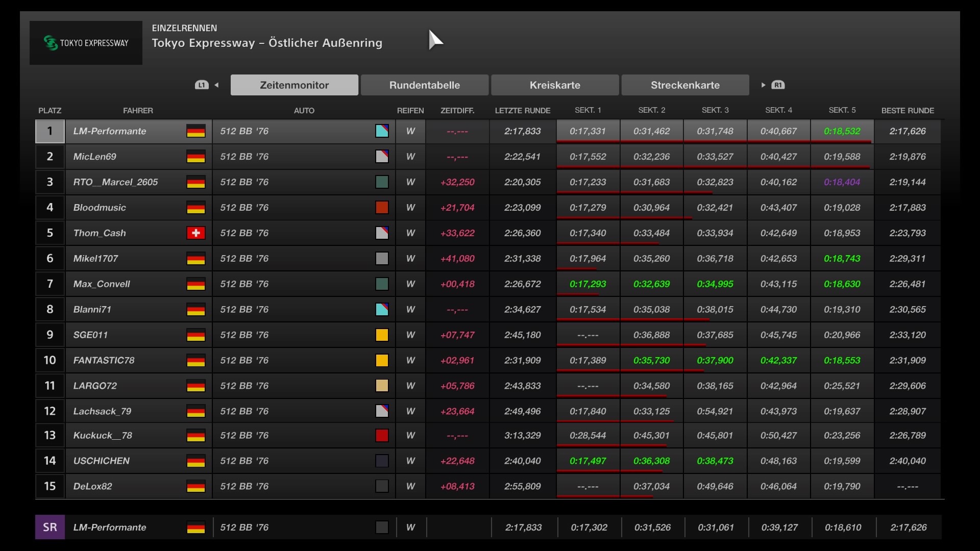Click the BESTE RUNDE column header
The width and height of the screenshot is (980, 551).
point(908,110)
